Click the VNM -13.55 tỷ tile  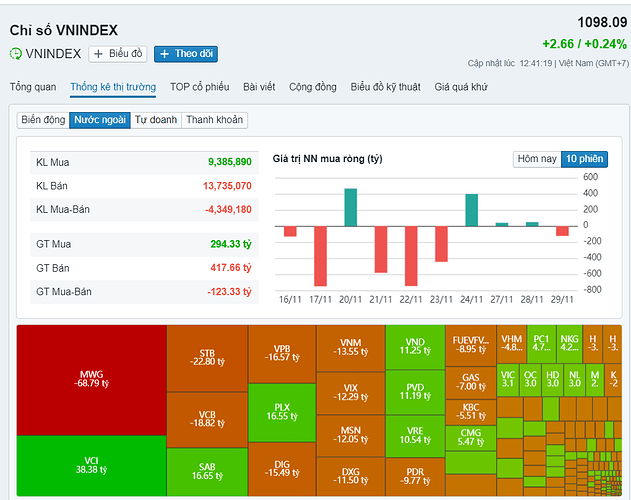[x=351, y=349]
